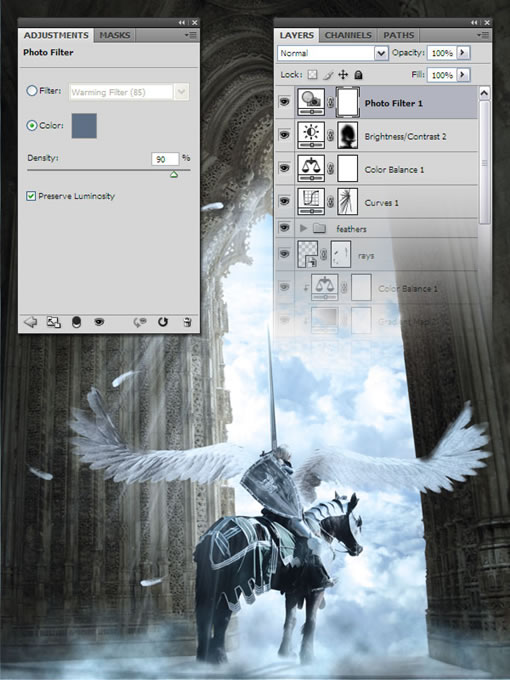The image size is (510, 680).
Task: Hide the Curves 1 layer
Action: coord(284,201)
